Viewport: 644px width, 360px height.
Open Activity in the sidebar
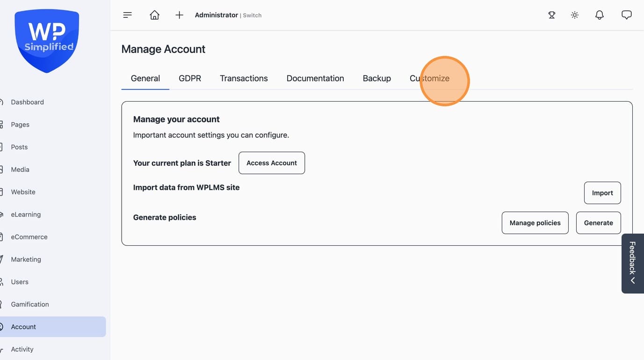click(22, 349)
